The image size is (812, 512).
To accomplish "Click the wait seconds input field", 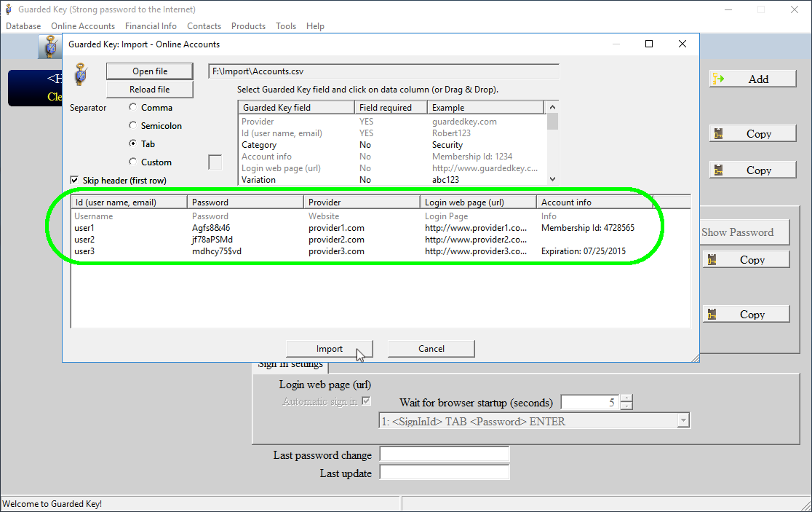I will [x=591, y=402].
